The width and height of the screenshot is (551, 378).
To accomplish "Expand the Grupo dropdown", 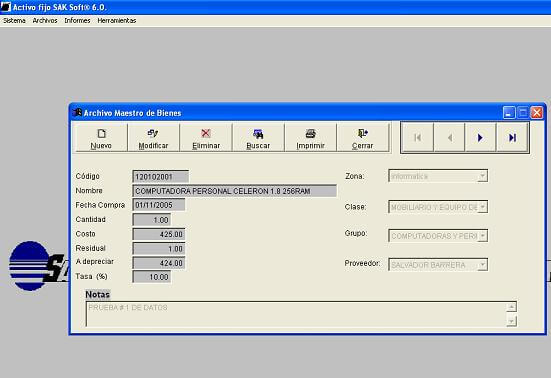I will click(x=482, y=235).
